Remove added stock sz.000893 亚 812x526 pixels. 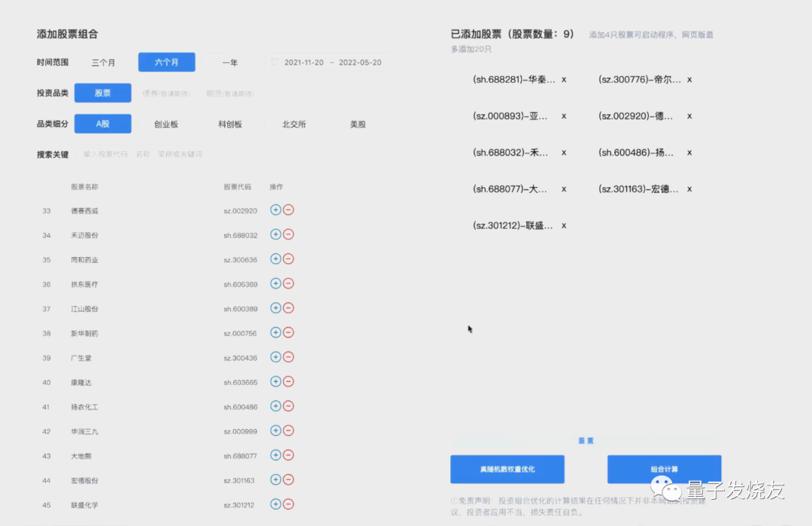(x=564, y=116)
